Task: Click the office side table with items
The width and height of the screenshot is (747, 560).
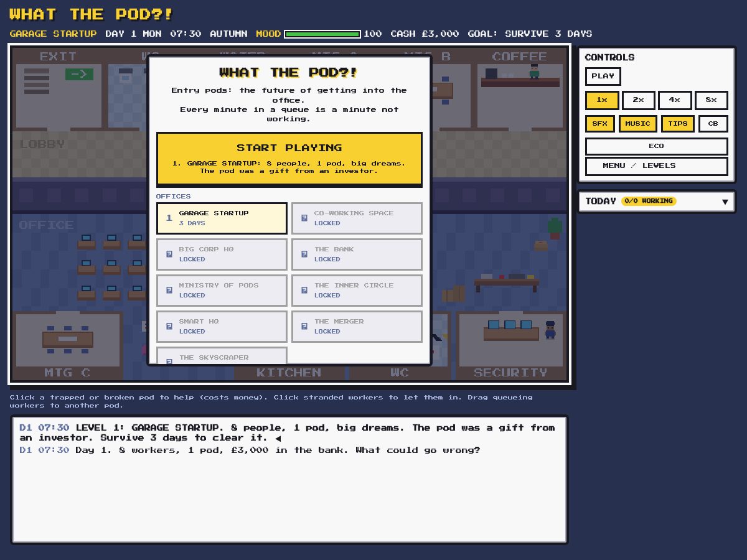Action: coord(507,282)
